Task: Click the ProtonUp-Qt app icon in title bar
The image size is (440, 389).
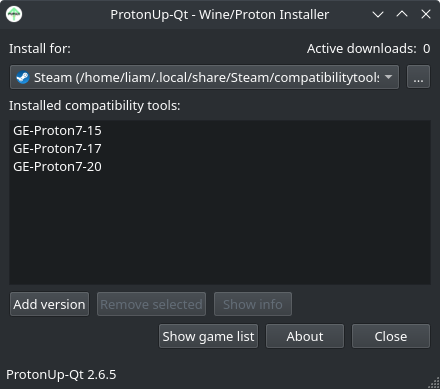Action: pyautogui.click(x=14, y=14)
